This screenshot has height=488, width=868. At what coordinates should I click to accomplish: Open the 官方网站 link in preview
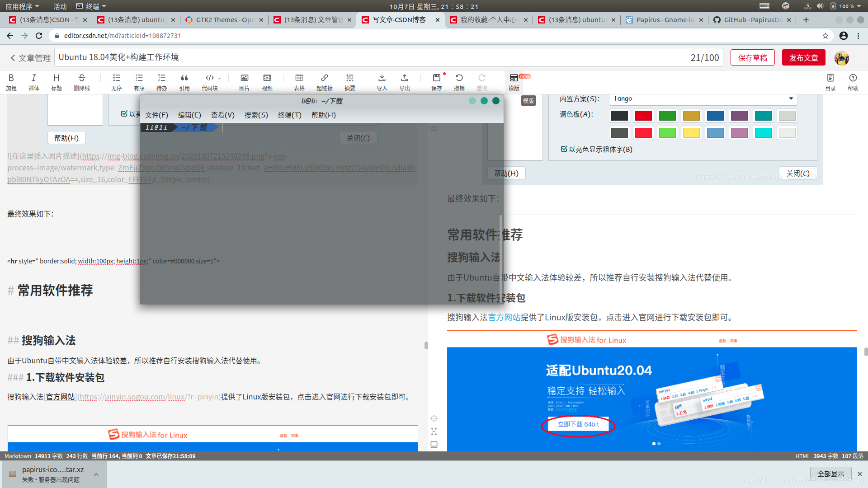[x=504, y=318]
